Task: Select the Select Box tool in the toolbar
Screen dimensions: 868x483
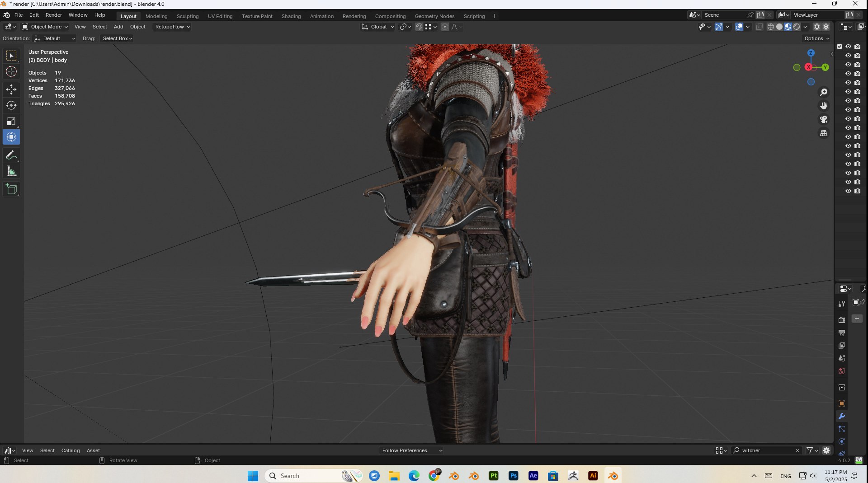Action: [11, 56]
